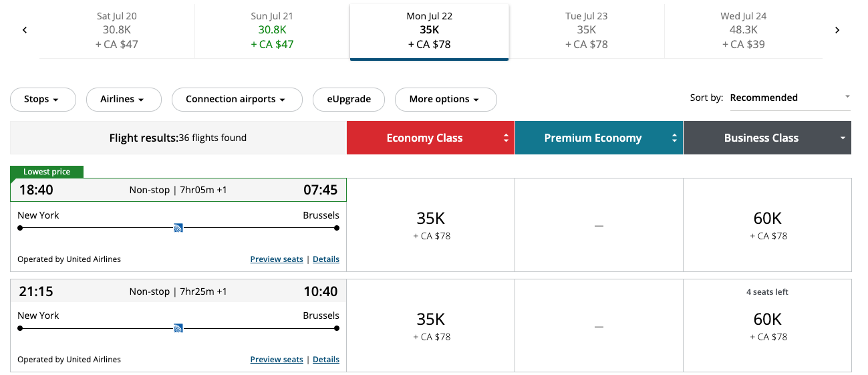Choose the Wed Jul 24 date tab

tap(743, 31)
